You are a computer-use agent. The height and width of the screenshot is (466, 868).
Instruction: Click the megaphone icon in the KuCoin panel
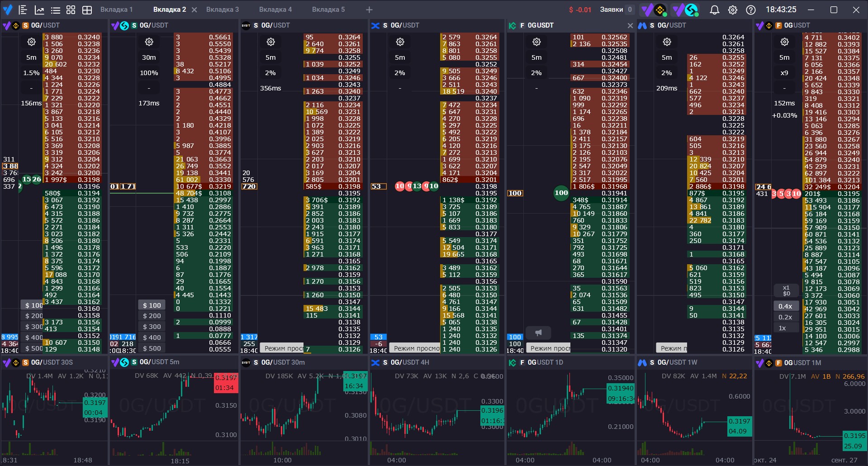(538, 333)
